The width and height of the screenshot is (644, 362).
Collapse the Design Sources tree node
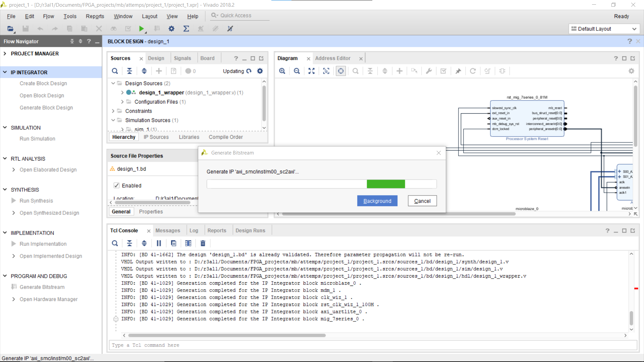[x=113, y=83]
